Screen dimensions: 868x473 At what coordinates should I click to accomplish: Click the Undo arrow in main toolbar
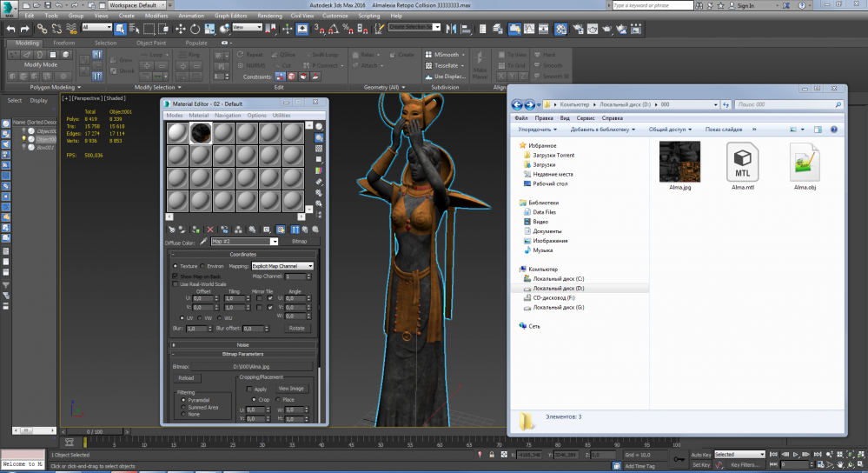[10, 29]
